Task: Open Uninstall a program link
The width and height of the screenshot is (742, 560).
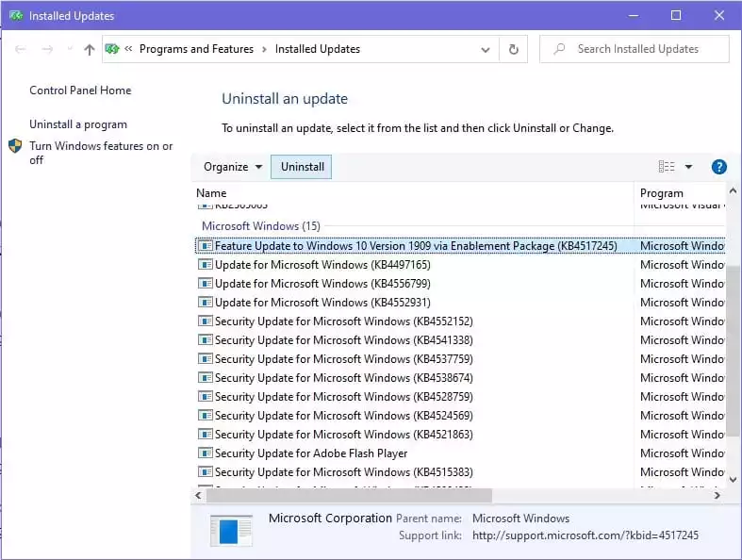Action: [78, 124]
